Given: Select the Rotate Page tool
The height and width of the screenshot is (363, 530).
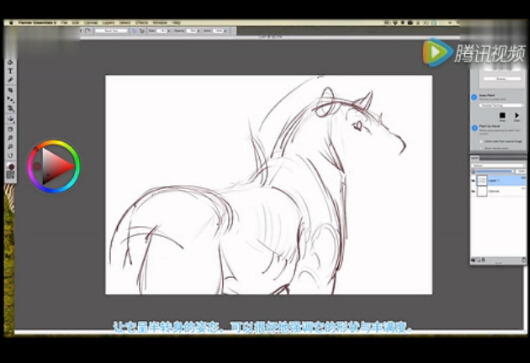Looking at the screenshot, I should (10, 155).
